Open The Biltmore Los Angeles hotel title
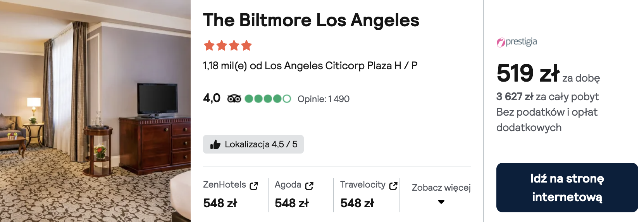The image size is (644, 222). click(311, 20)
